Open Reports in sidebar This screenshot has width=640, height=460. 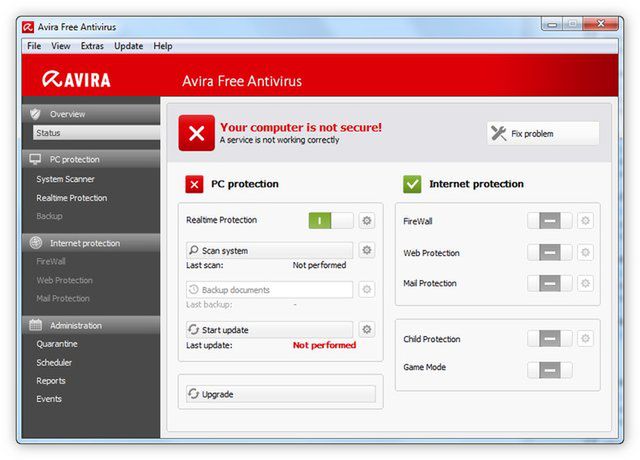(51, 381)
